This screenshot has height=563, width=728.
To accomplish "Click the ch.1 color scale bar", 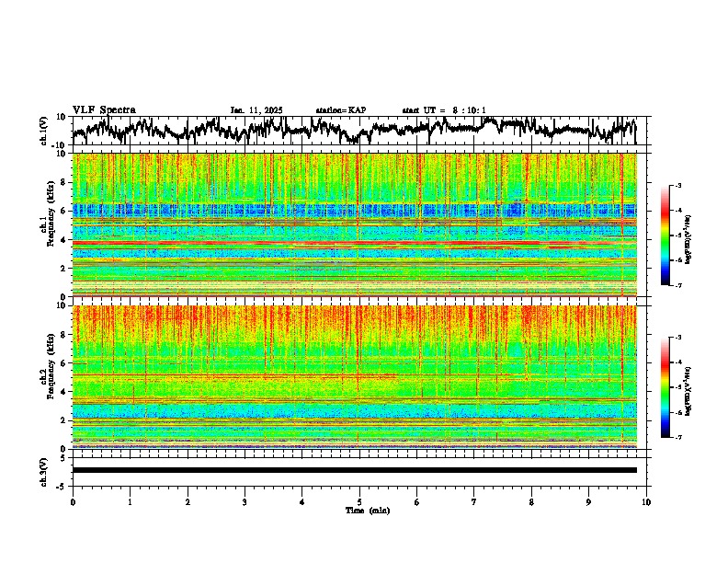I will [665, 236].
